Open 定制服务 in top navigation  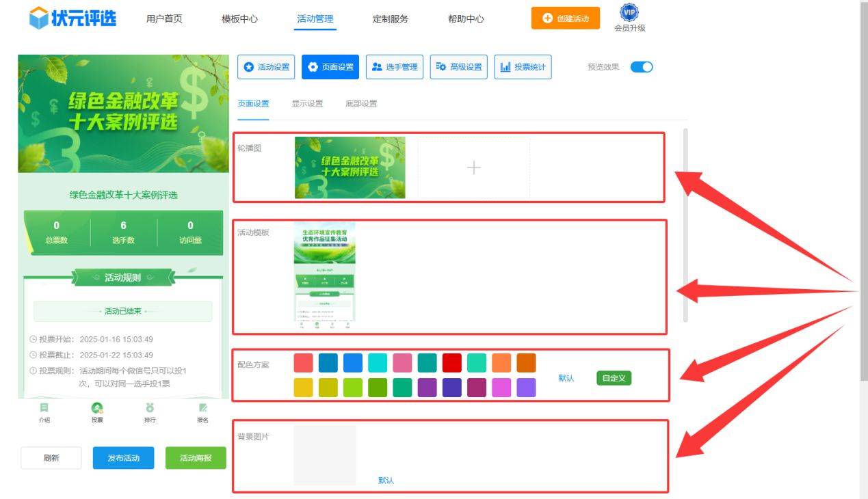click(391, 19)
